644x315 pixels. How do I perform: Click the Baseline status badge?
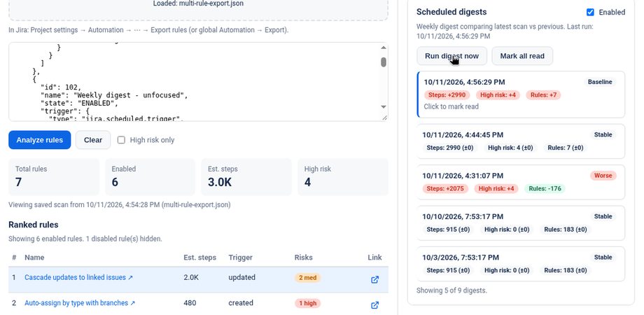coord(600,82)
